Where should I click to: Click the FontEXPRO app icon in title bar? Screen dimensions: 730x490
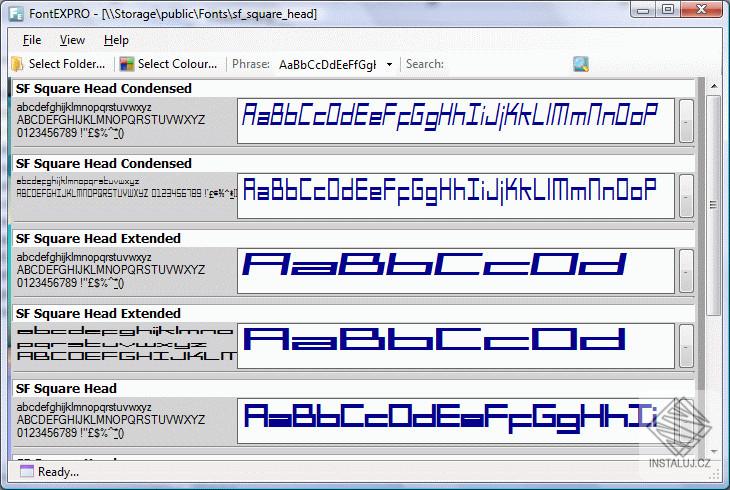pos(17,14)
